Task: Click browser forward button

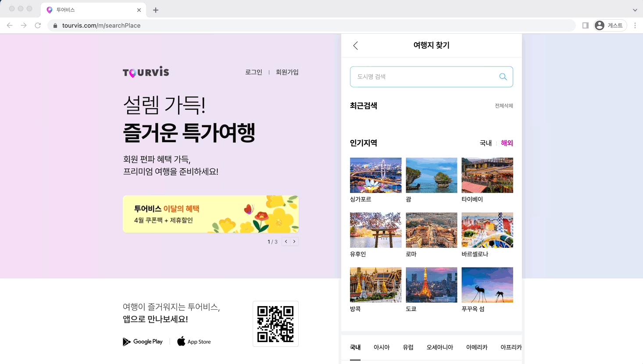Action: [x=24, y=25]
